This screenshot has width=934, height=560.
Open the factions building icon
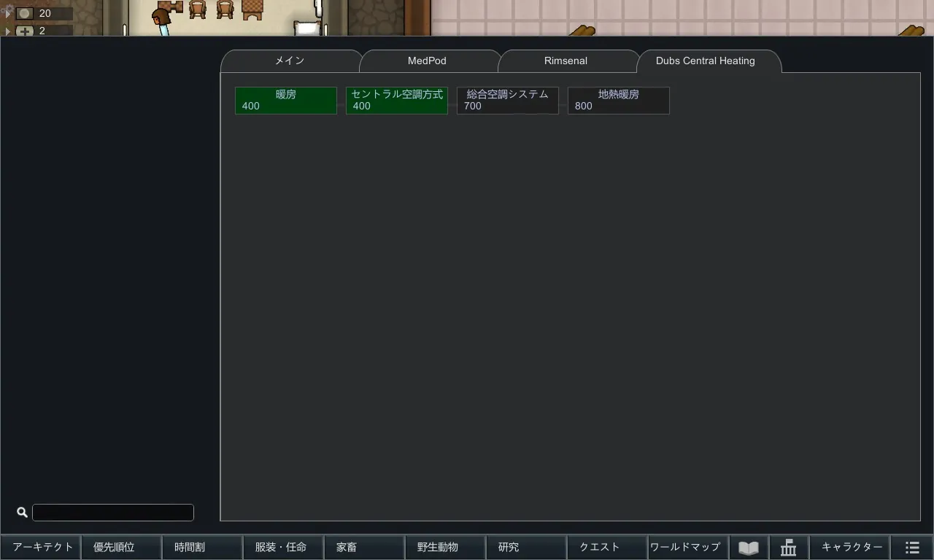pyautogui.click(x=788, y=548)
